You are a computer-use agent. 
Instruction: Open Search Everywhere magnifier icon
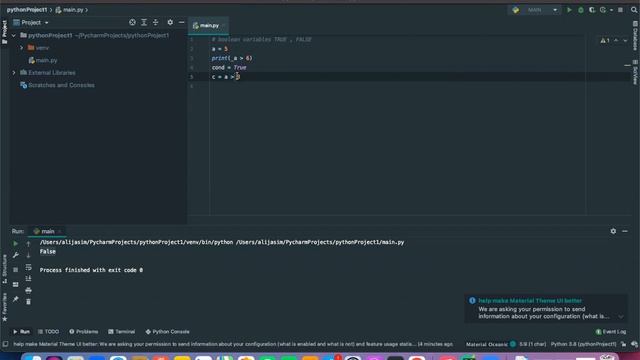pos(634,10)
